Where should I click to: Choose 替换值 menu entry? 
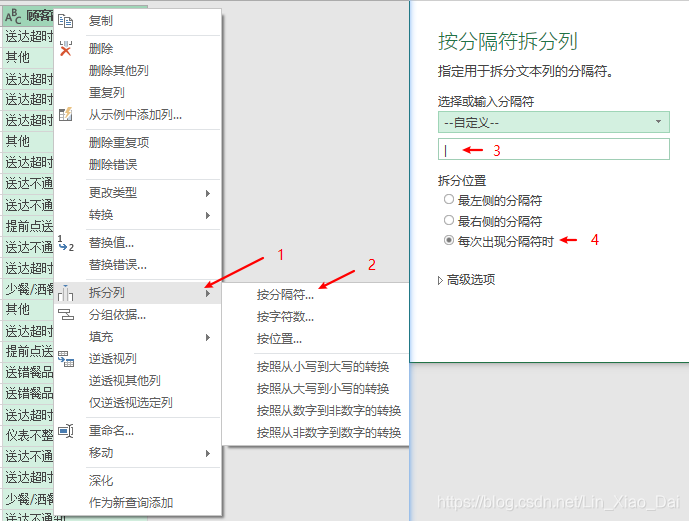pyautogui.click(x=111, y=242)
